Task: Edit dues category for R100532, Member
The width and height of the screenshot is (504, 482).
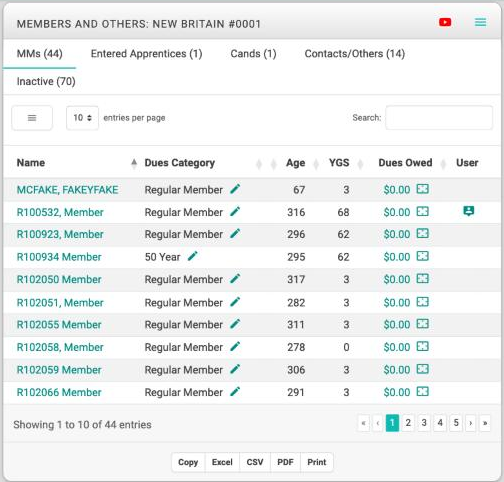Action: (x=235, y=211)
